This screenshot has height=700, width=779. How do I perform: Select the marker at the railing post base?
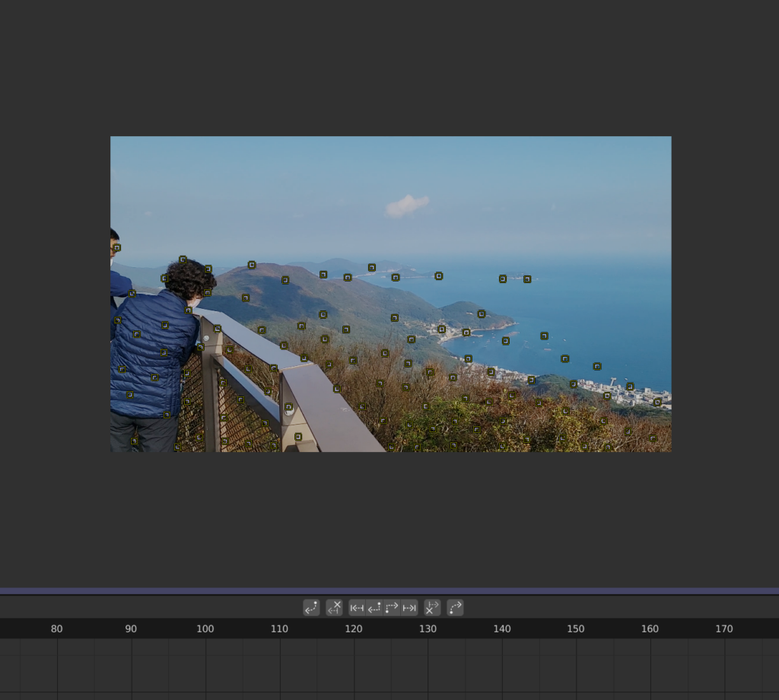pyautogui.click(x=298, y=437)
